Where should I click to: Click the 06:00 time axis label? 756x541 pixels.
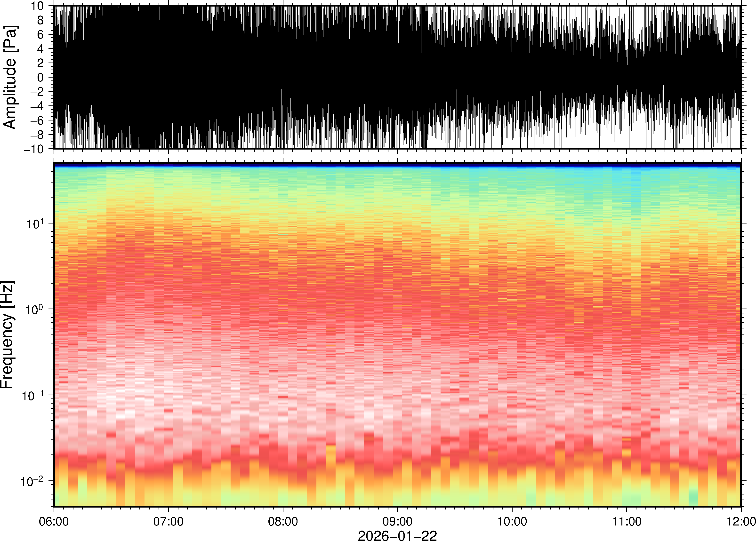54,521
